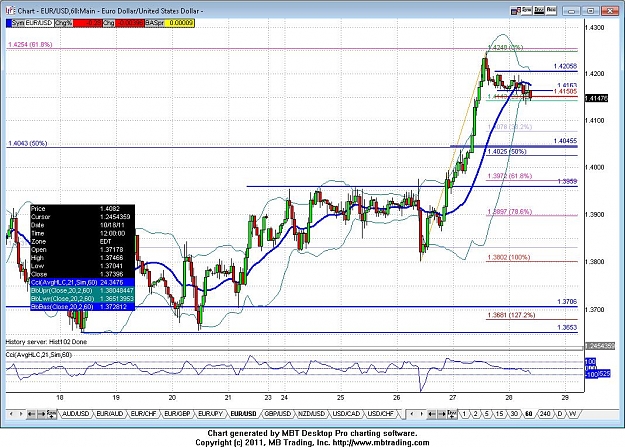Click the 1.42058 price level label

click(565, 66)
